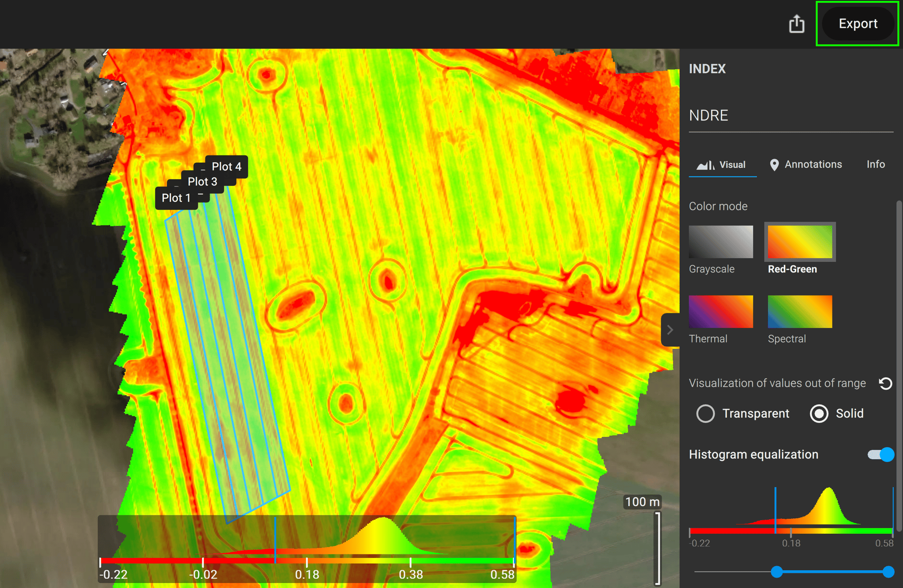Click the 100 m scale bar indicator

pyautogui.click(x=642, y=502)
